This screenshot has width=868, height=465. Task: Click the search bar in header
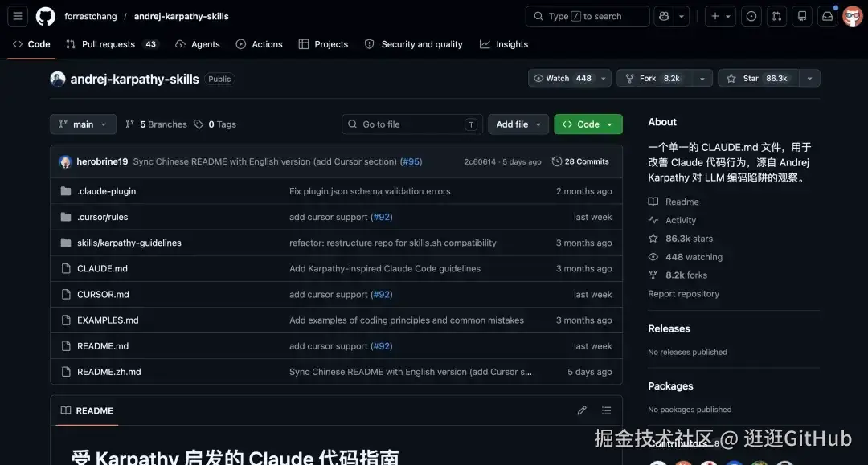coord(588,16)
